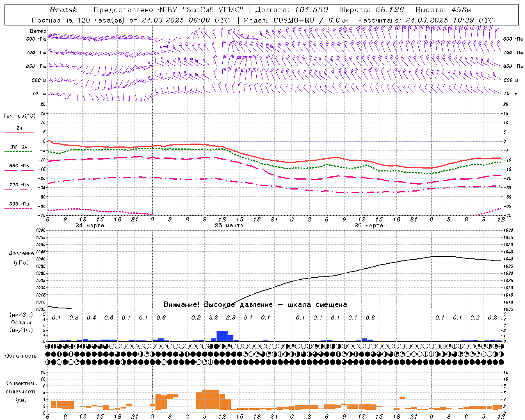525x420 pixels.
Task: Click the 0.3 precipitation amount value
Action: [74, 318]
